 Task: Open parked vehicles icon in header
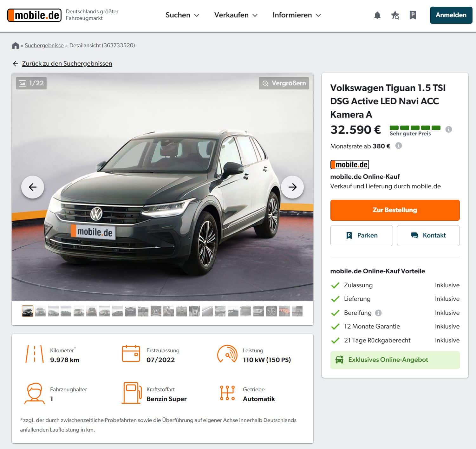pos(413,15)
